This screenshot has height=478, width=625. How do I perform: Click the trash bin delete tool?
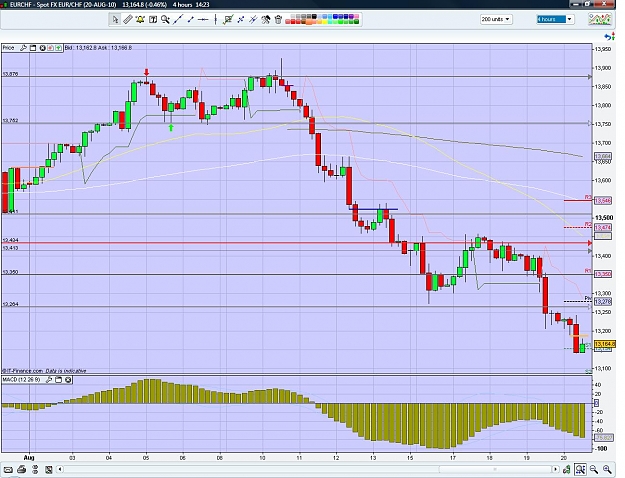278,19
